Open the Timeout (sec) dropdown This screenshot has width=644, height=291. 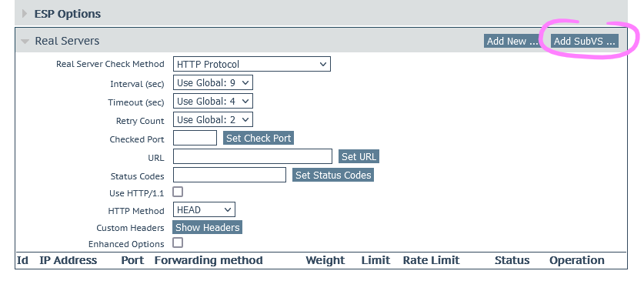(213, 101)
